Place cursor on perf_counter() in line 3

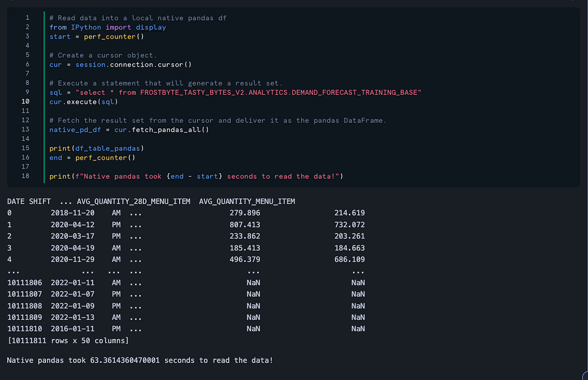pos(114,37)
